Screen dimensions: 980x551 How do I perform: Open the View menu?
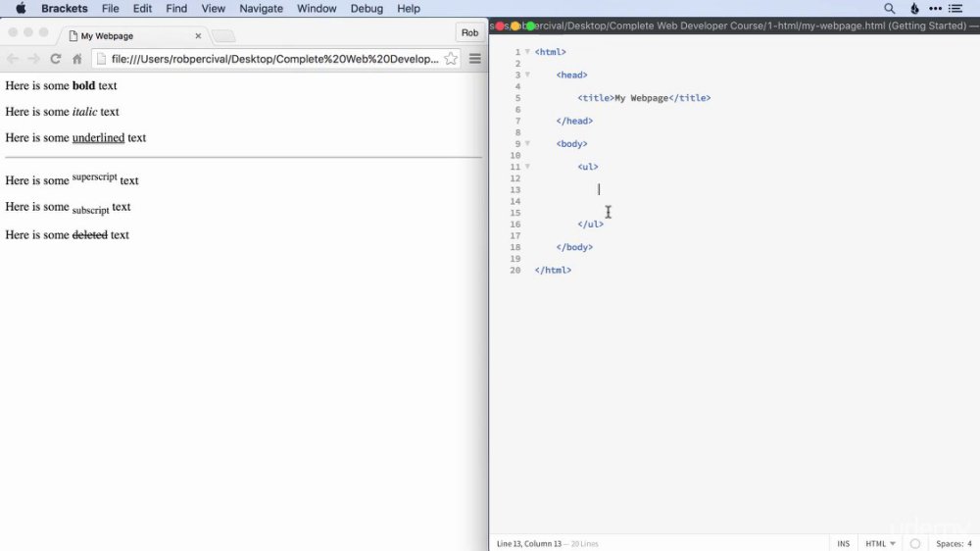pos(213,9)
